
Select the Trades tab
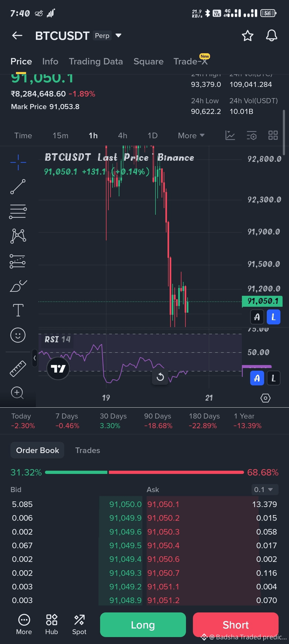[88, 450]
